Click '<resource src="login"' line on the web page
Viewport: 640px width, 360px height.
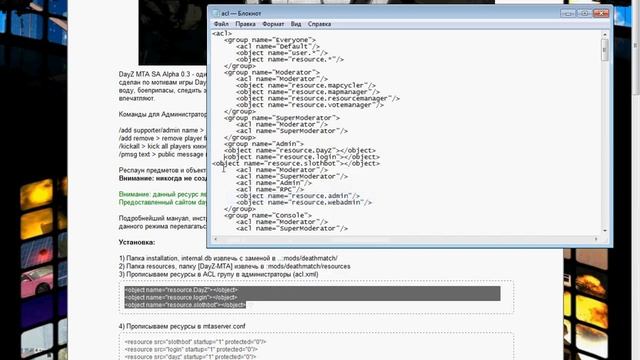[x=191, y=349]
